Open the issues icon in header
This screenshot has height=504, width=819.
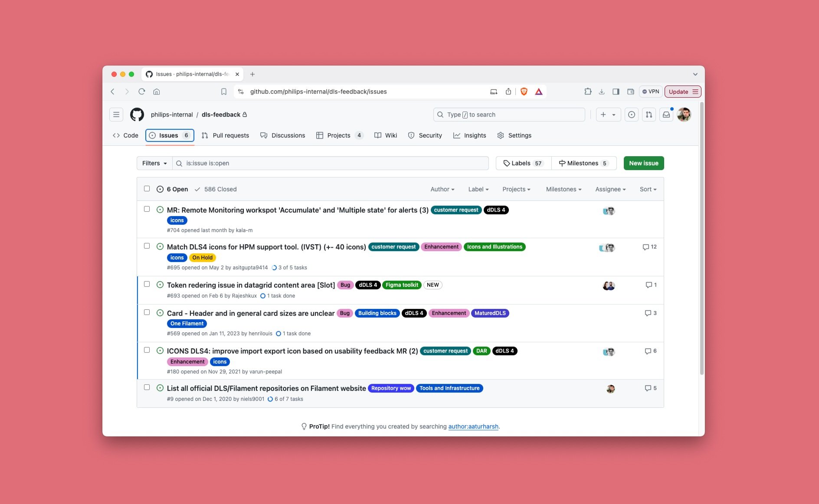tap(632, 115)
